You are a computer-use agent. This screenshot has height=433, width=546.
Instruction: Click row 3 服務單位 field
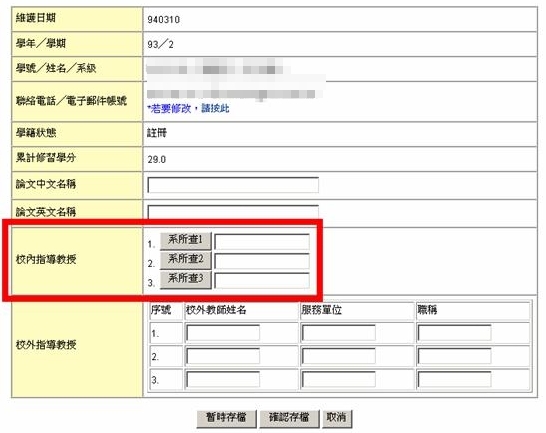point(338,379)
